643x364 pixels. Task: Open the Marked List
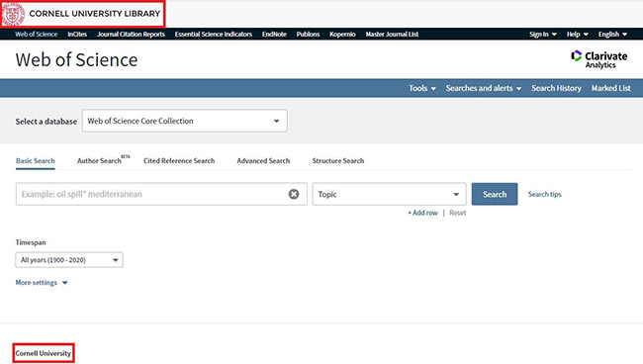[x=610, y=88]
